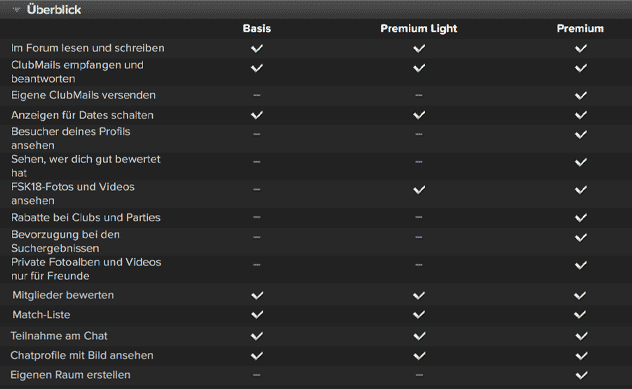The height and width of the screenshot is (389, 632).
Task: Click Premium checkmark for Private Fotoalben
Action: [x=580, y=265]
